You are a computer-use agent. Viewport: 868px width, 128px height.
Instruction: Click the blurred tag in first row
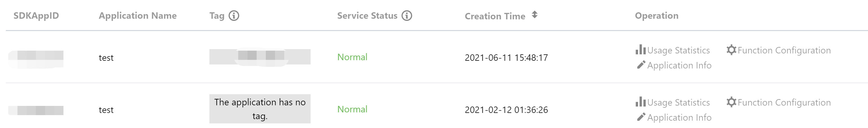(x=260, y=56)
